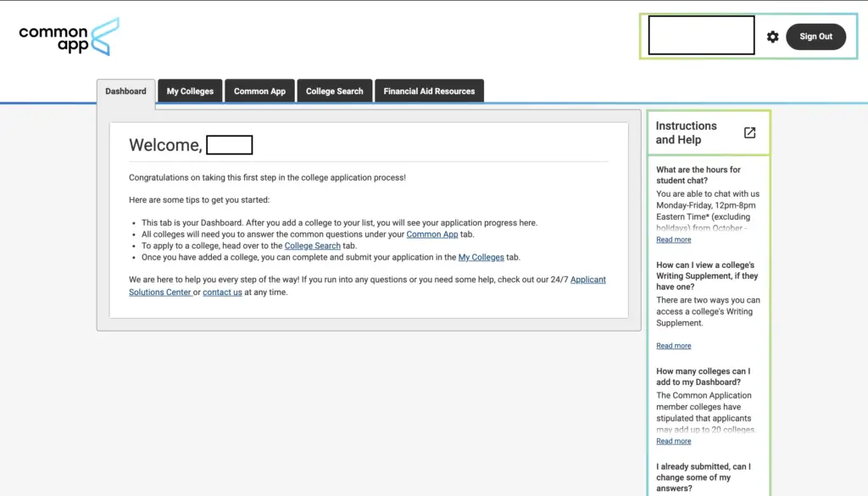Select the 'Instructions and Help' heading
Viewport: 868px width, 496px height.
pyautogui.click(x=687, y=133)
